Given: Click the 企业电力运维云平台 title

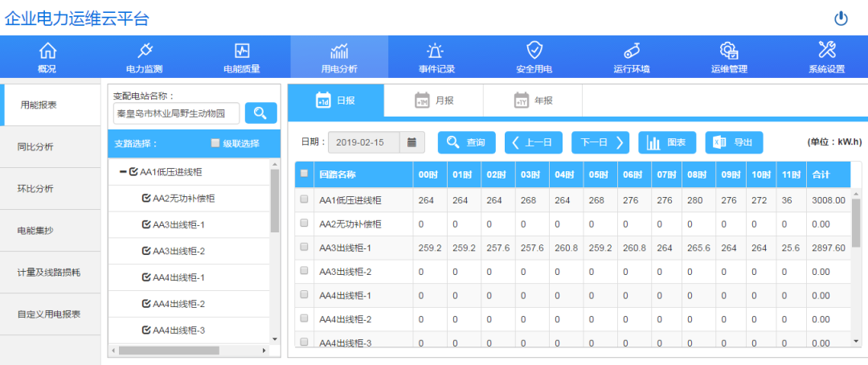Looking at the screenshot, I should [77, 18].
